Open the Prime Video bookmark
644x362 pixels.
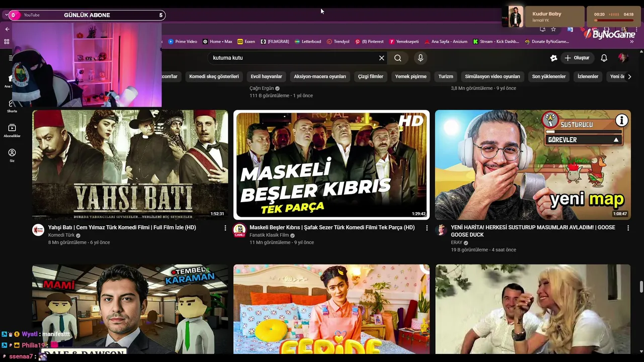pyautogui.click(x=183, y=42)
